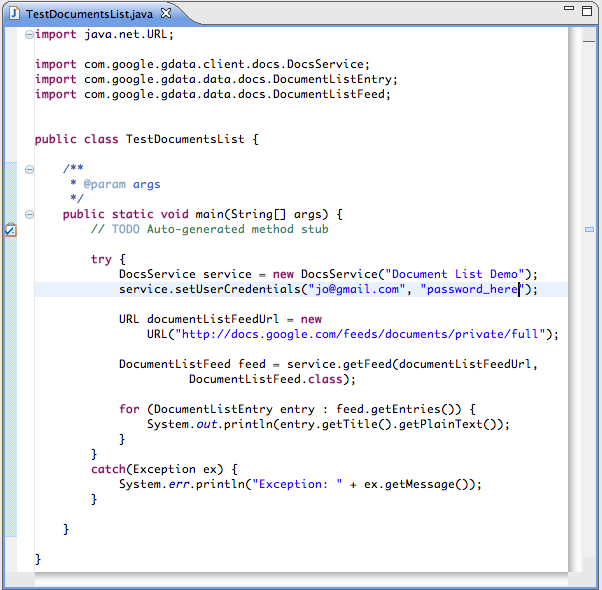Image resolution: width=602 pixels, height=590 pixels.
Task: Fold the Javadoc comment block
Action: (29, 169)
